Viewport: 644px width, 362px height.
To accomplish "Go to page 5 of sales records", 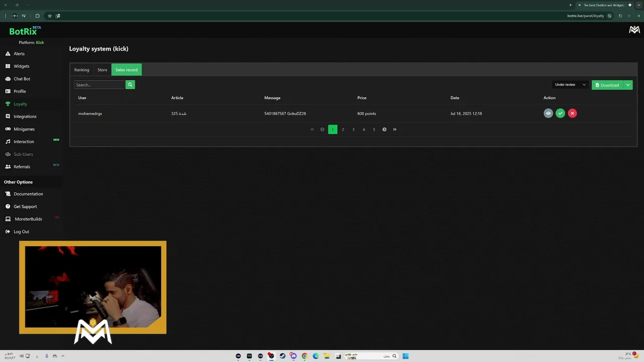I will click(374, 130).
